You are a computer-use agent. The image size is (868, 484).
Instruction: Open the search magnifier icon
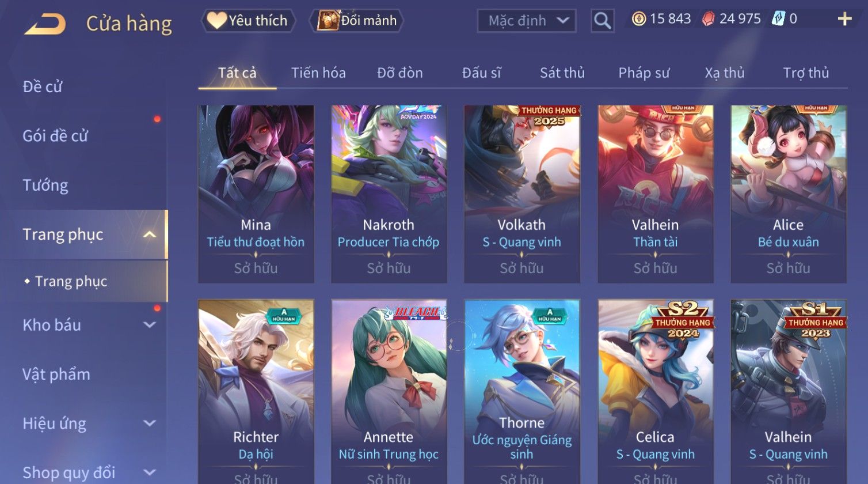[x=603, y=21]
